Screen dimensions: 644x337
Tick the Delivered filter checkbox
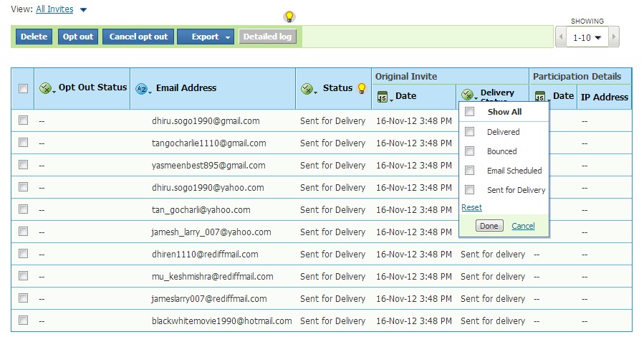pos(470,132)
